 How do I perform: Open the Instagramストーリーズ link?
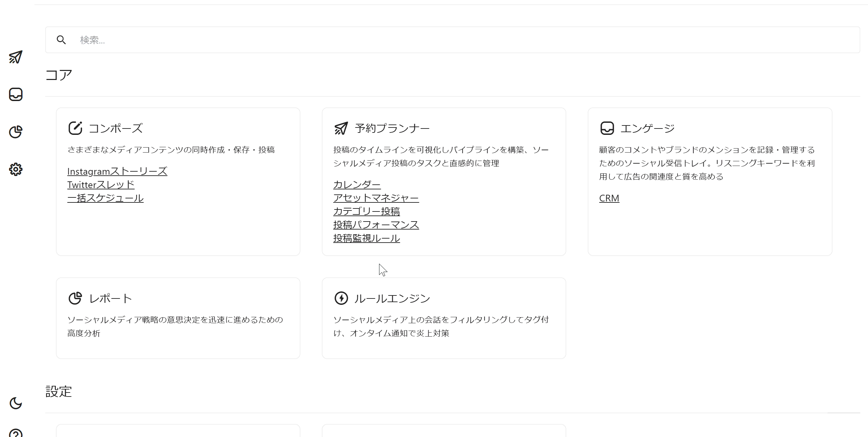click(x=117, y=171)
